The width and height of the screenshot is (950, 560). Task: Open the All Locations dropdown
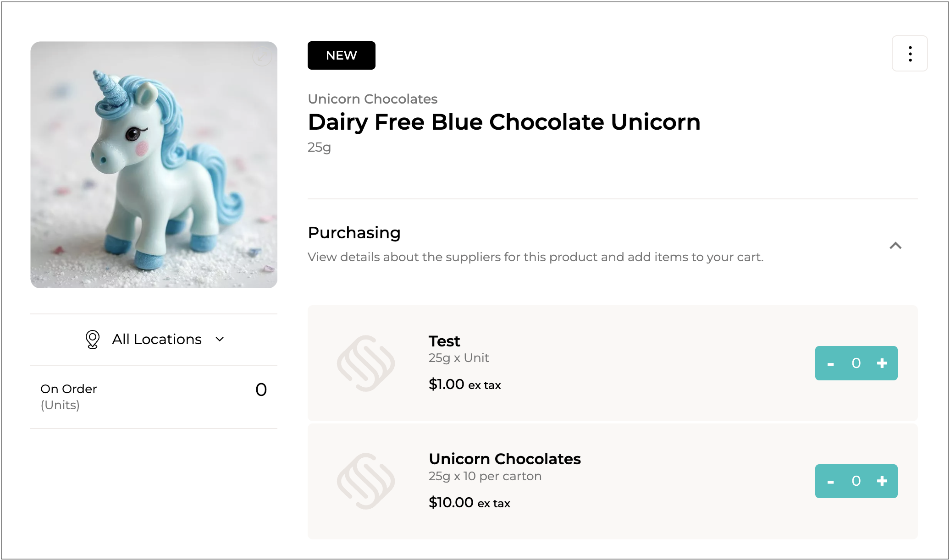pyautogui.click(x=156, y=340)
